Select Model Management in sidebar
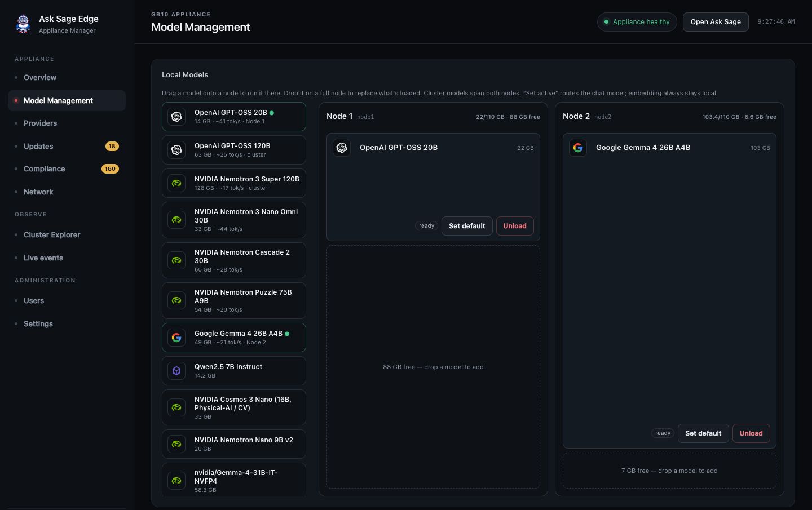812x510 pixels. click(67, 100)
